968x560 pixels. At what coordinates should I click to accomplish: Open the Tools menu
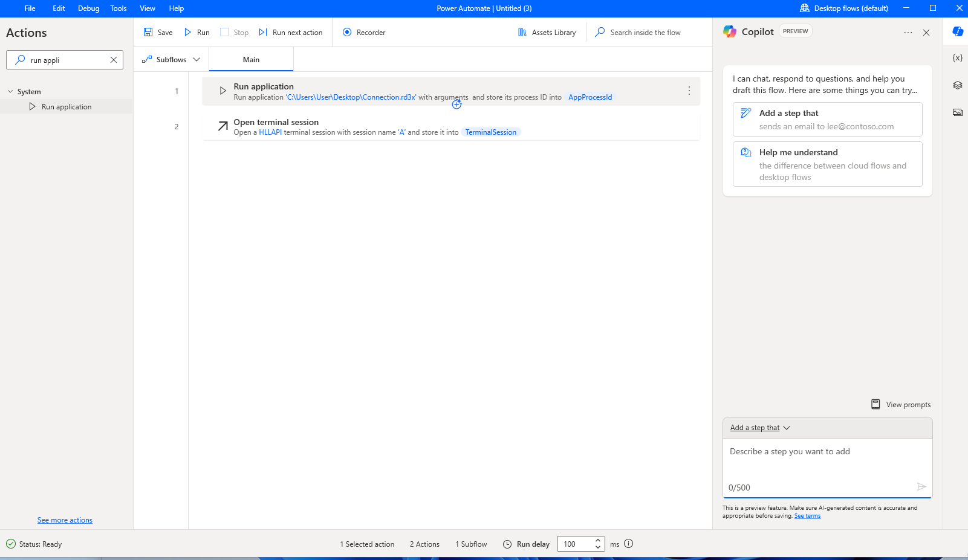pos(119,8)
